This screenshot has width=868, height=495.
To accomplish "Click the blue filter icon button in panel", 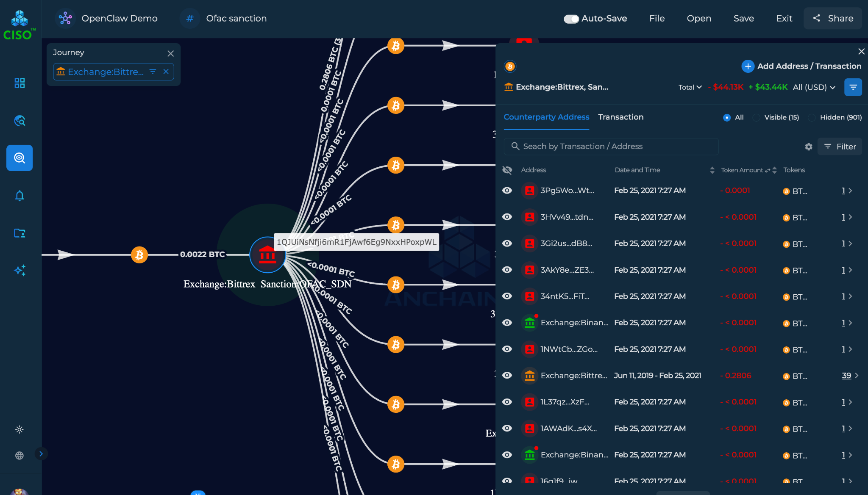I will click(x=853, y=87).
